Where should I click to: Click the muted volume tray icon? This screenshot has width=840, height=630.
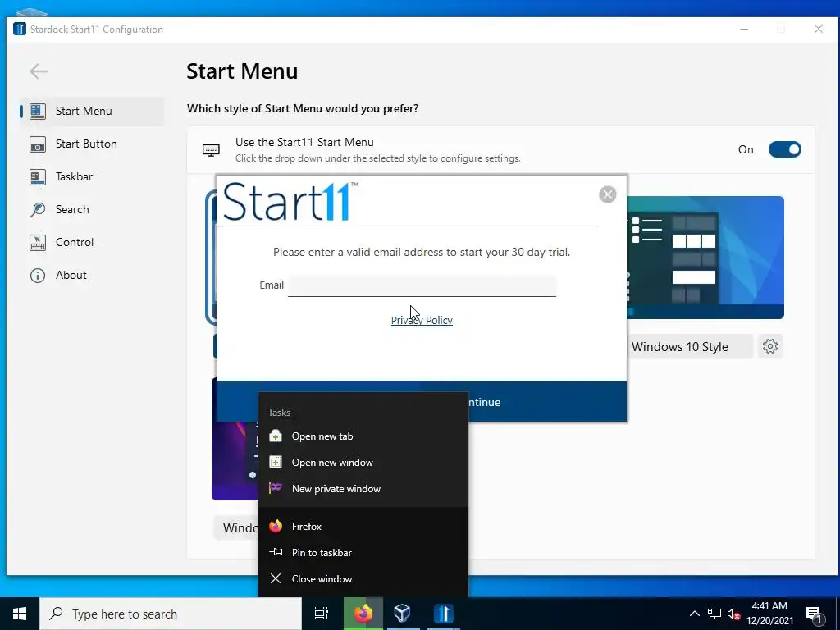point(733,614)
